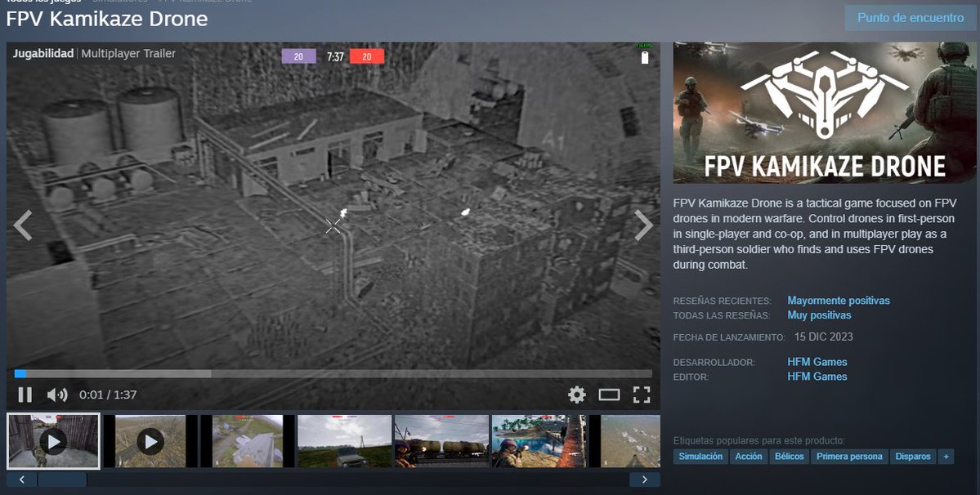
Task: Click release date 15 DIC 2023
Action: (x=823, y=337)
